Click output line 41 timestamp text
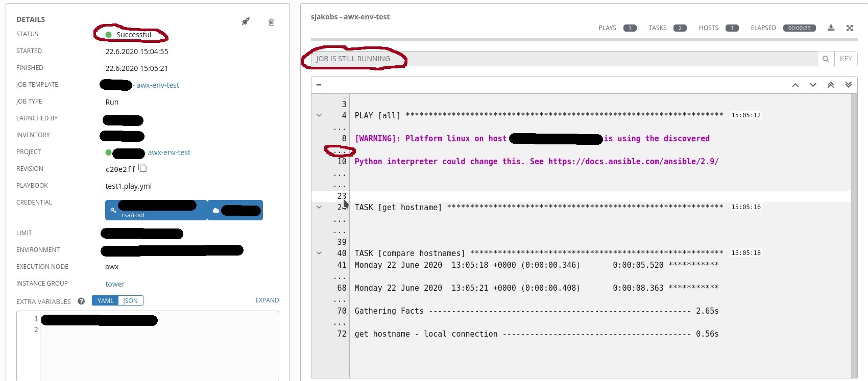The image size is (868, 381). pyautogui.click(x=537, y=265)
